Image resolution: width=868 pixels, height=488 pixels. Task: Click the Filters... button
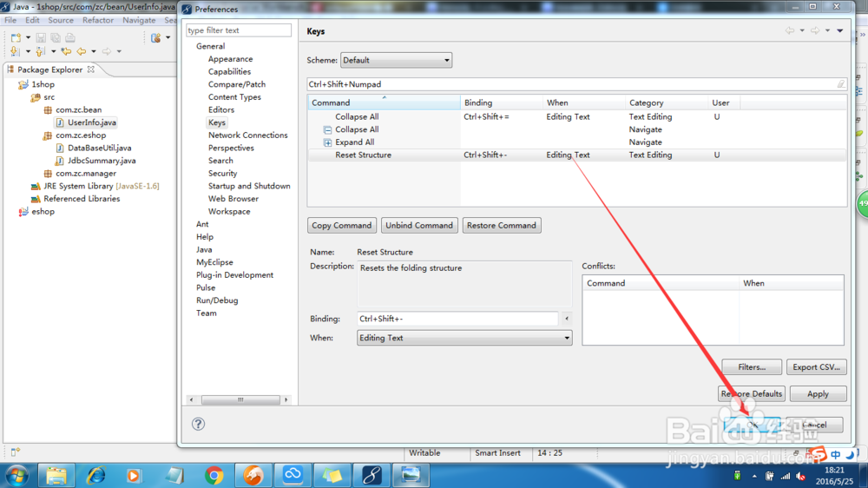(752, 366)
